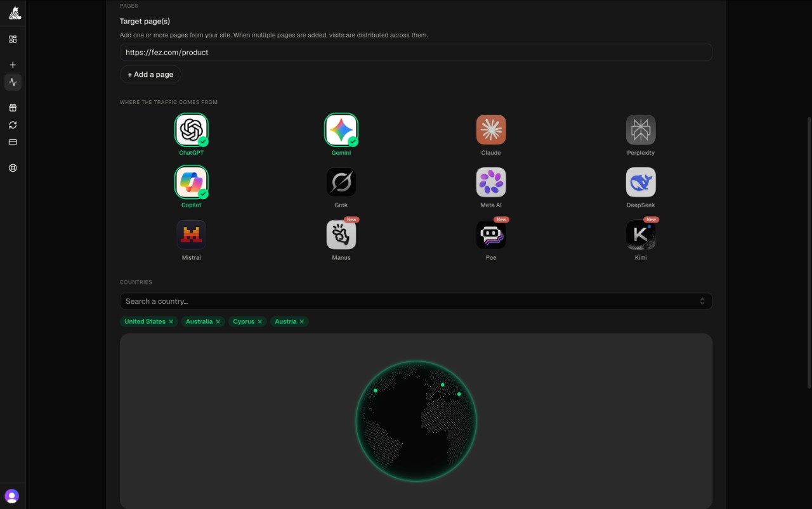This screenshot has width=812, height=509.
Task: Click the page vertical scrollbar
Action: tap(809, 254)
